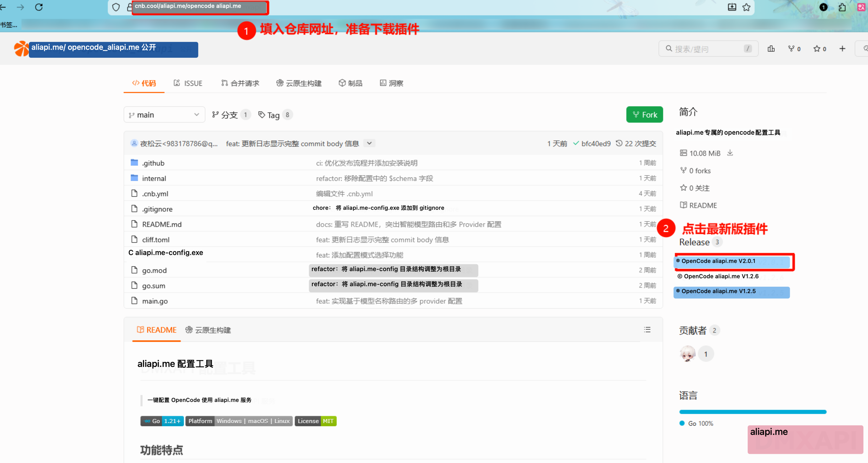This screenshot has height=463, width=868.
Task: Click the Go 100% language legend
Action: tap(696, 423)
